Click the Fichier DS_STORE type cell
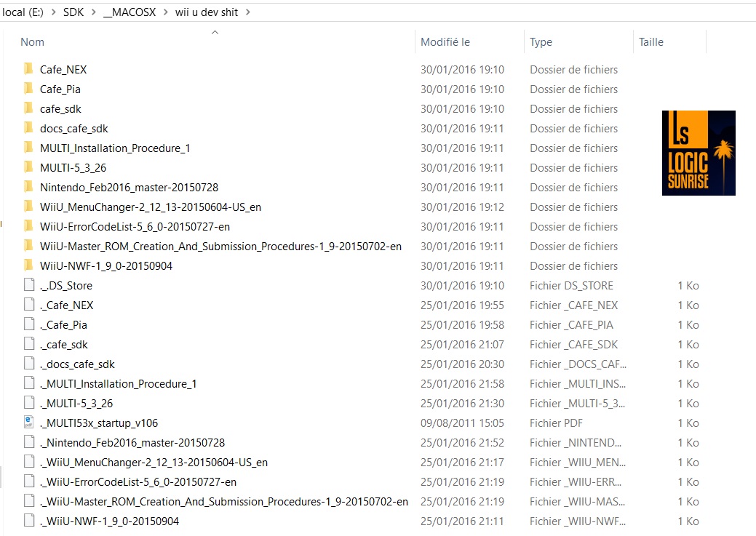Viewport: 756px width, 536px height. pos(571,285)
